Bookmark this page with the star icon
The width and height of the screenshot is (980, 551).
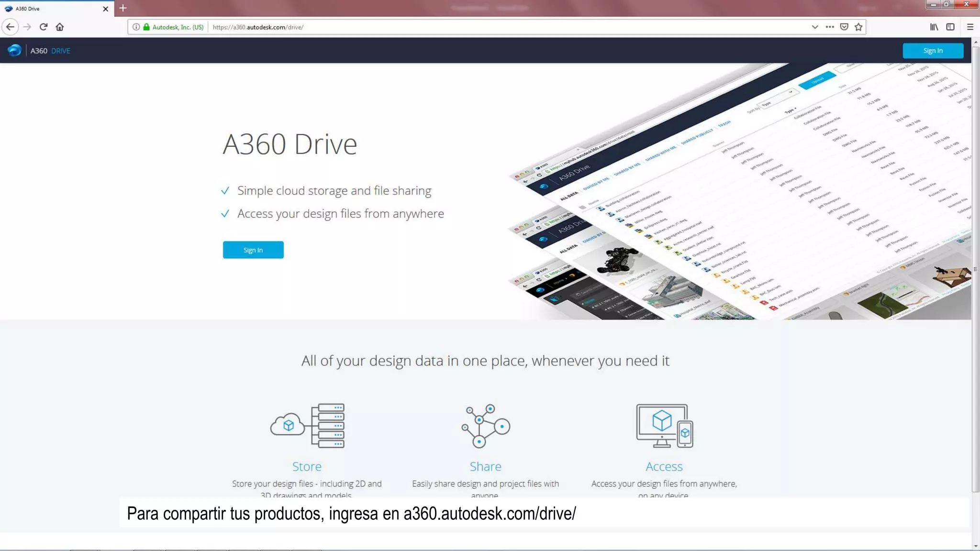click(x=858, y=27)
